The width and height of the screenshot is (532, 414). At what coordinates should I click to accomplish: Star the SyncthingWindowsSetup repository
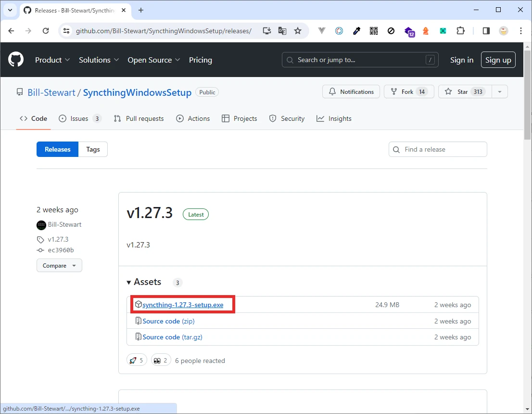[x=465, y=91]
